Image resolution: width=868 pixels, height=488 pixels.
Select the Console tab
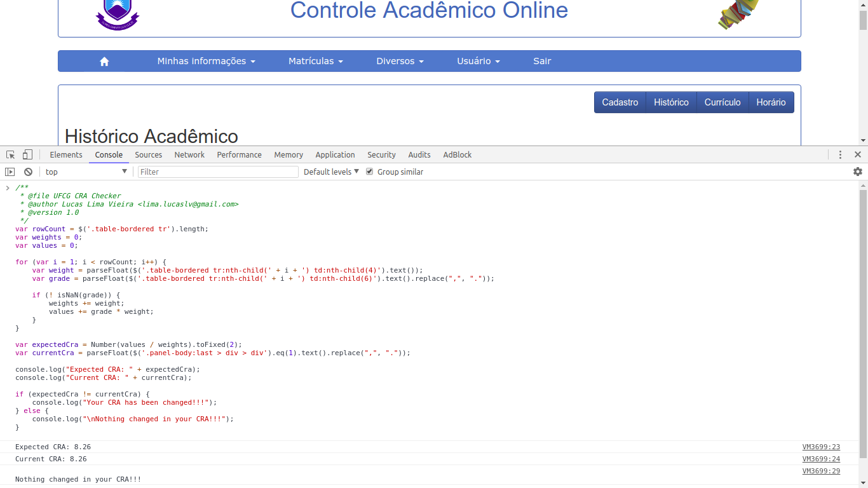109,154
